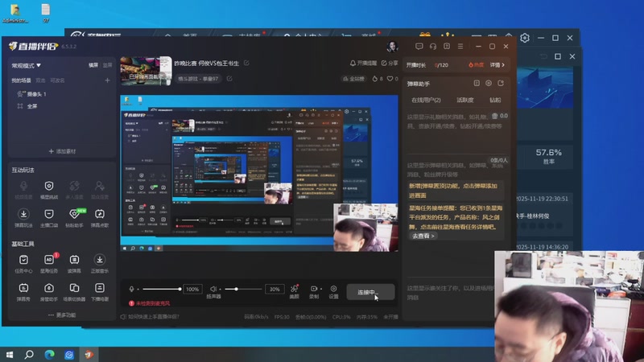Open the 场景切换器 icon
Viewport: 644px width, 362px height.
[x=74, y=288]
